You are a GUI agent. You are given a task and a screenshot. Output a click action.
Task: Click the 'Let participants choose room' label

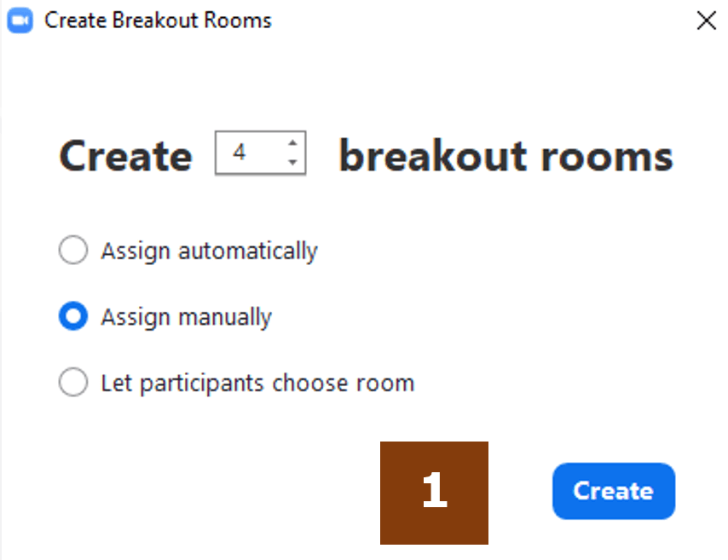pyautogui.click(x=257, y=384)
